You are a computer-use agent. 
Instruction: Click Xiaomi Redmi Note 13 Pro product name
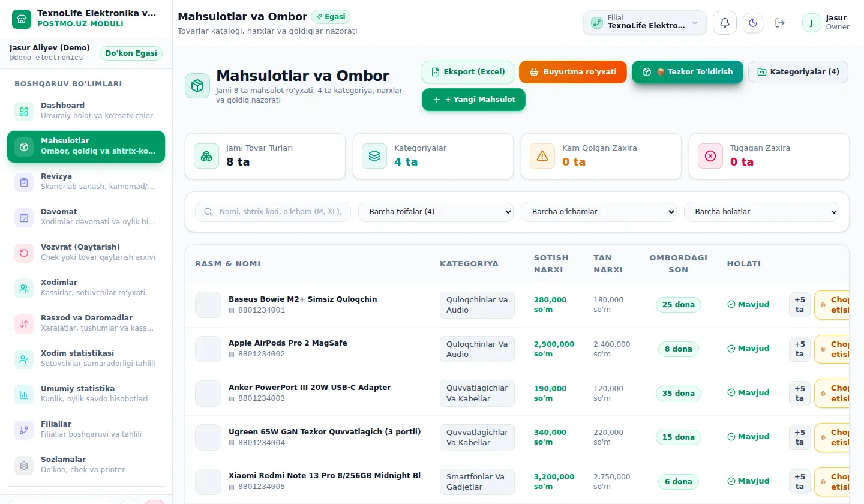coord(325,476)
